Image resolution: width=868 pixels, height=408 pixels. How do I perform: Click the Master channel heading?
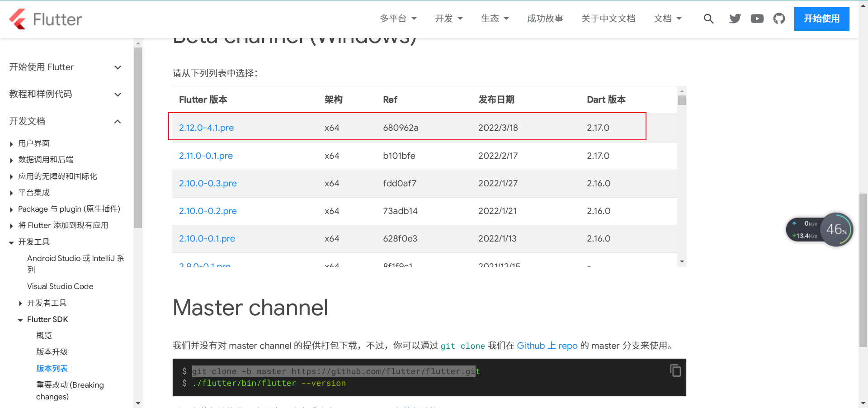coord(250,308)
